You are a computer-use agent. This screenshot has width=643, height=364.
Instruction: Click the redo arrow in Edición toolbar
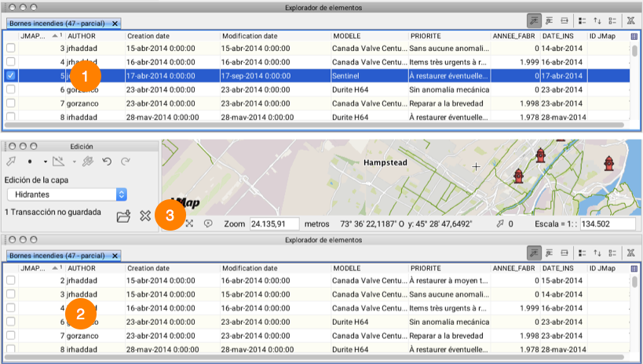(x=126, y=162)
